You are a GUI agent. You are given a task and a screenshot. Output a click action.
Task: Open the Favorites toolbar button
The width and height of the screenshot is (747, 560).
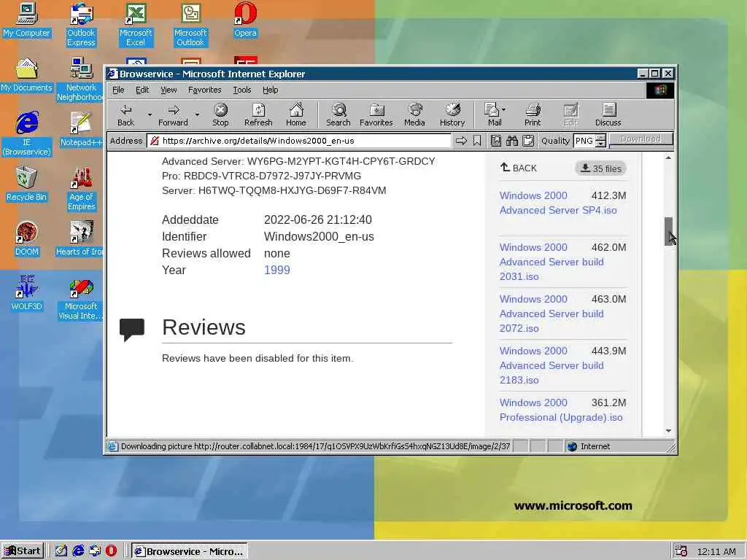point(376,114)
